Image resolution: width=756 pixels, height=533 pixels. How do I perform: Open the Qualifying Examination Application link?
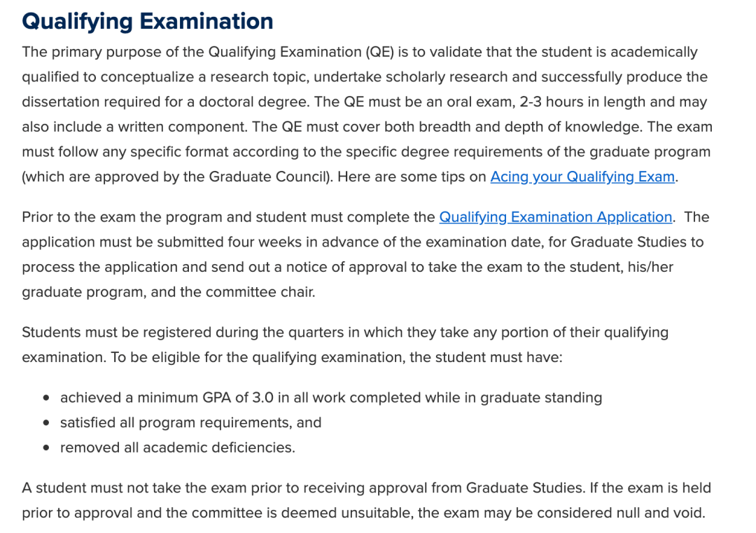tap(555, 217)
